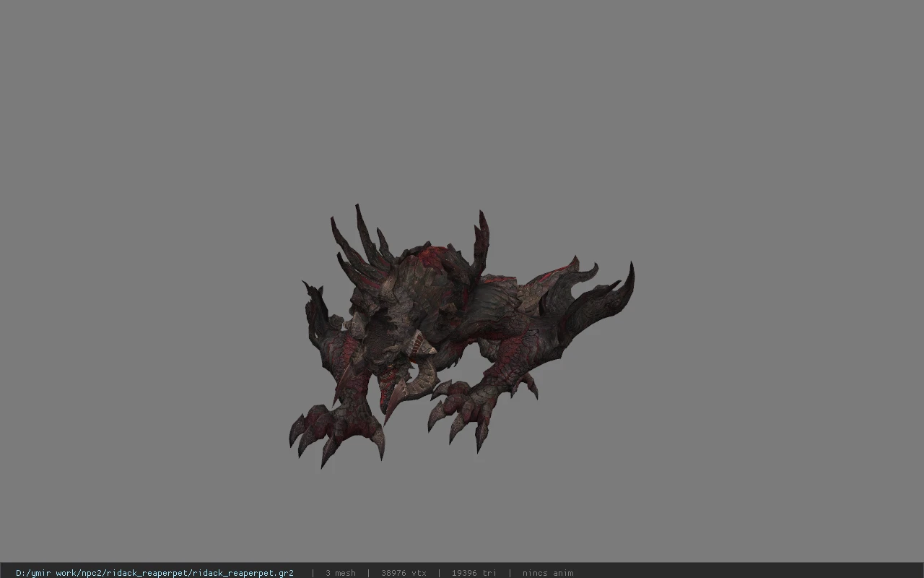Click the "38976 vtx" vertex count

[404, 573]
